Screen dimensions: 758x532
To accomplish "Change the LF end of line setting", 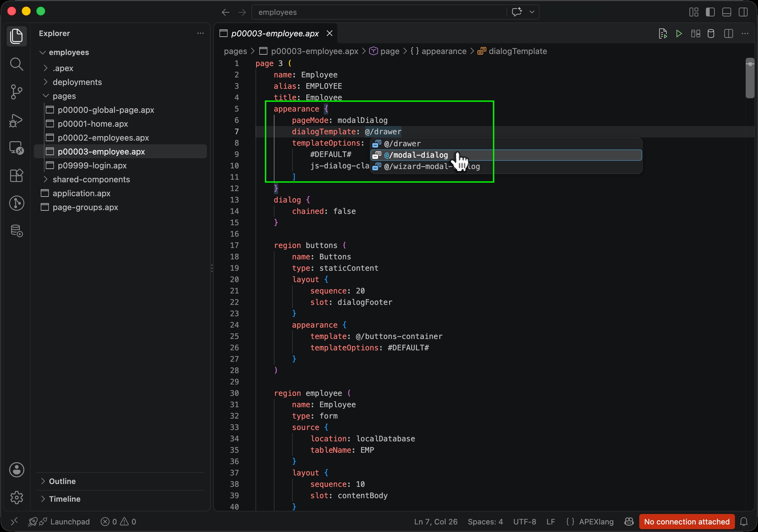I will tap(551, 522).
